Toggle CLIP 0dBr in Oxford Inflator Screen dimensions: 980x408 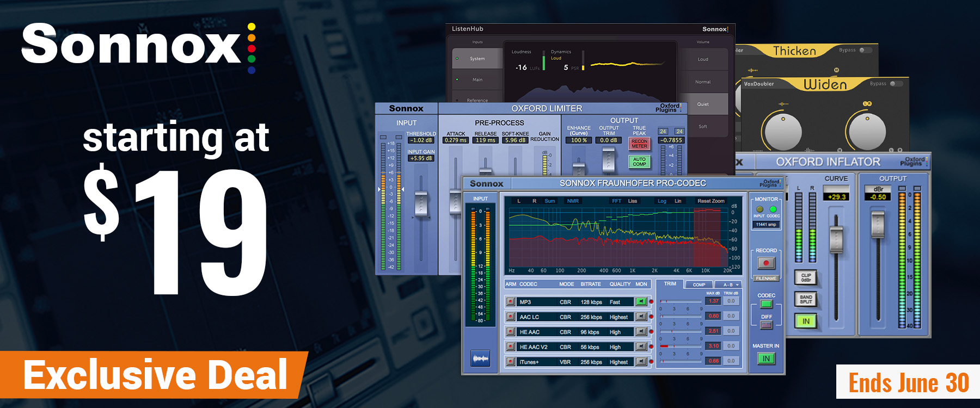[806, 277]
